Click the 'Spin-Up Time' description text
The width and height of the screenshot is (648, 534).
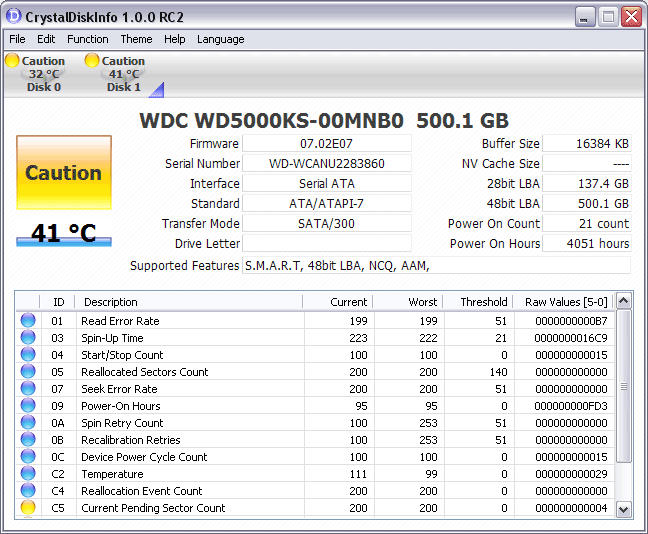pos(112,338)
